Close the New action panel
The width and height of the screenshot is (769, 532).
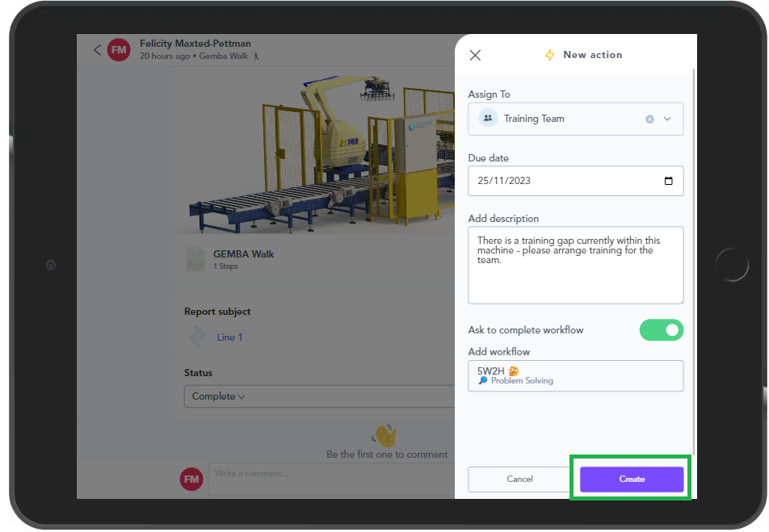[x=475, y=55]
